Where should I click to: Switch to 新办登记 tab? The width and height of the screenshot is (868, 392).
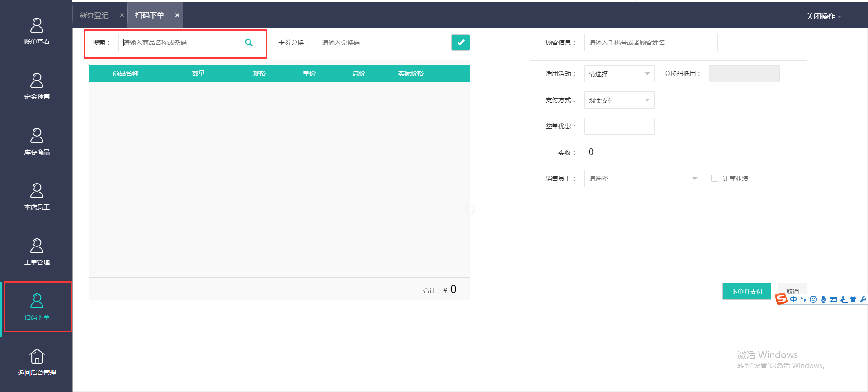pos(94,15)
